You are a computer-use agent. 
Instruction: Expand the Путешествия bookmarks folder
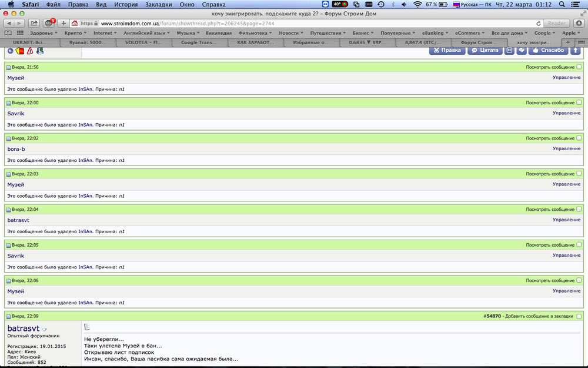328,33
